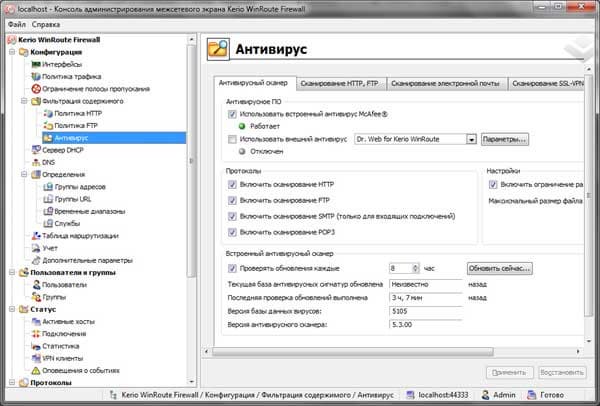The height and width of the screenshot is (406, 600).
Task: Toggle the Включить ограничение checkbox in Настройки
Action: coord(493,184)
